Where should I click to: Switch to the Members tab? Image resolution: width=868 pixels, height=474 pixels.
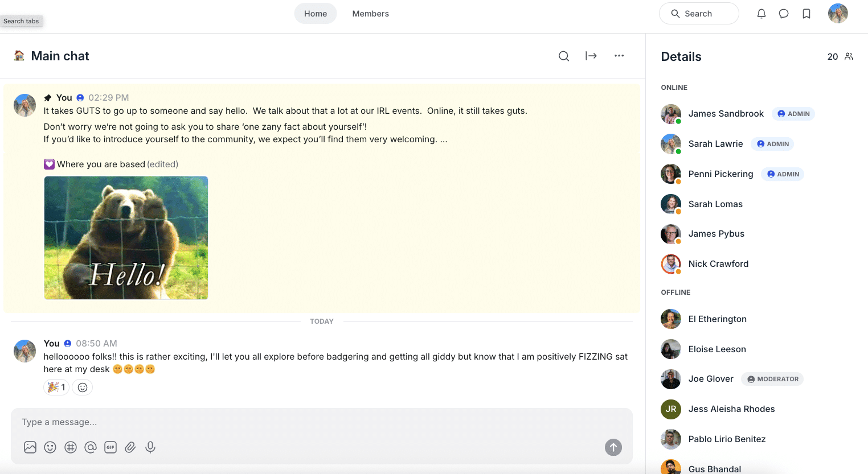371,14
